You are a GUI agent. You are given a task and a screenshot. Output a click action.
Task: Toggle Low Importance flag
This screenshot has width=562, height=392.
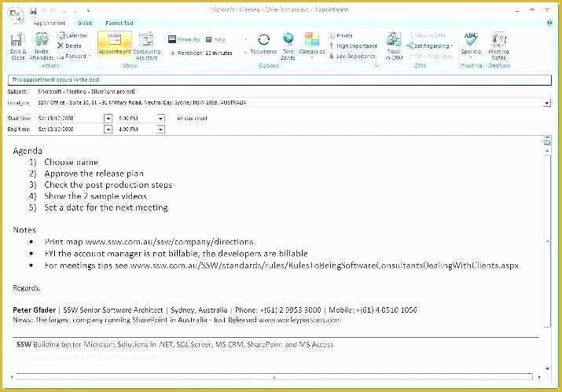point(352,57)
